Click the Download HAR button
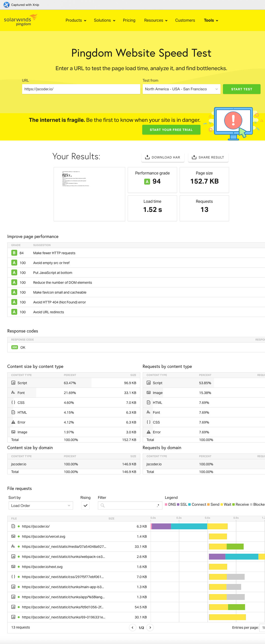This screenshot has width=265, height=644. pos(163,157)
